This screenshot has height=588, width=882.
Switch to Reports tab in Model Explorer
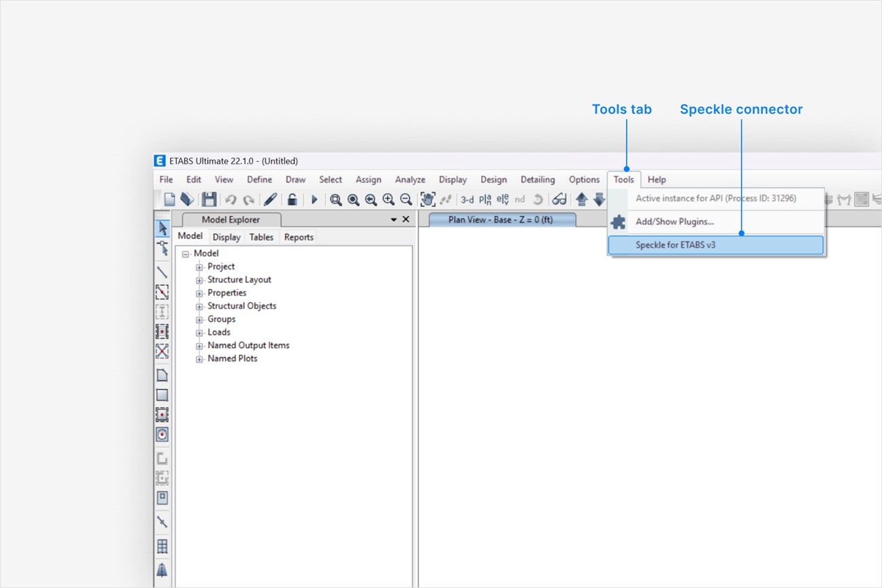point(299,237)
